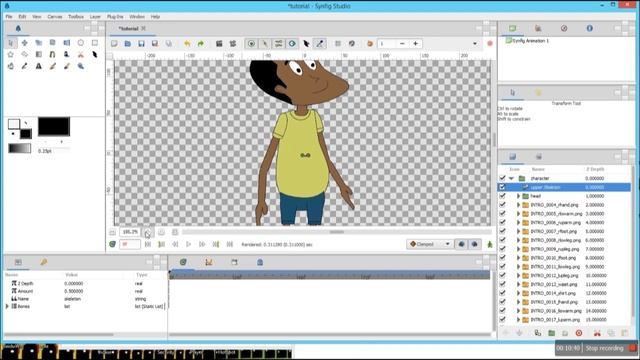Seek to the first frame button

[148, 244]
